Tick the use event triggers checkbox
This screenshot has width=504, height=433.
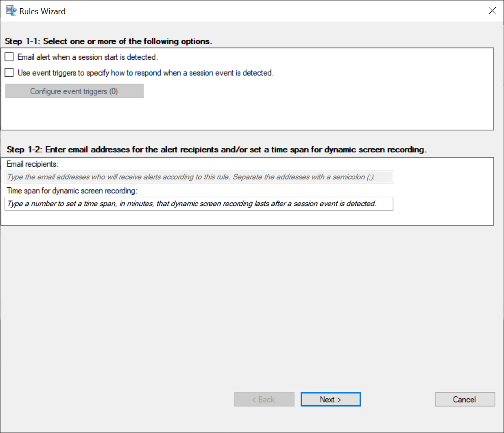(x=9, y=73)
